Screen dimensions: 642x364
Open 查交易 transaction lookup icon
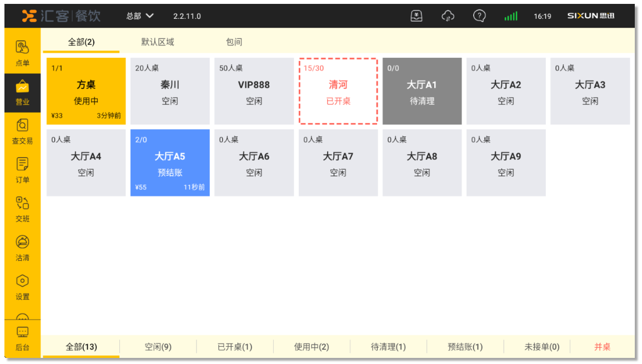click(x=22, y=126)
